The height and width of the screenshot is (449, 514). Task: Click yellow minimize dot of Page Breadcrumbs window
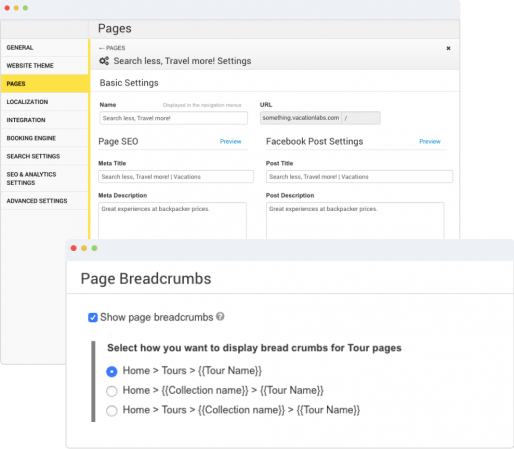tap(84, 248)
